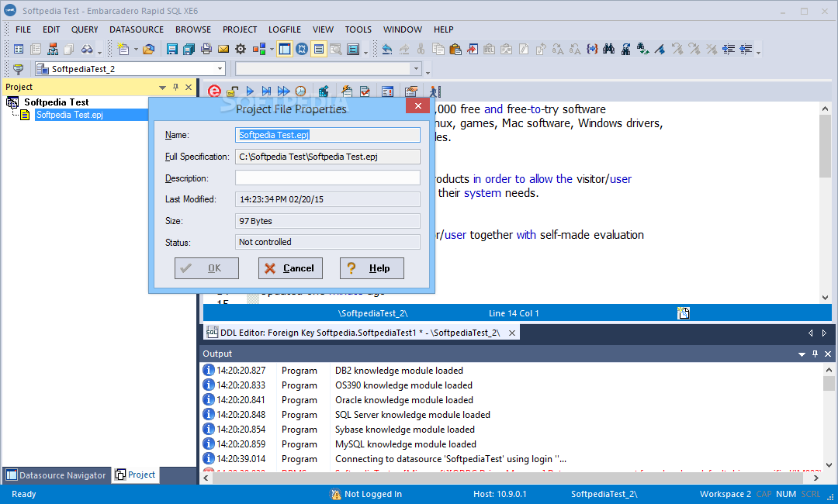Open the FILE menu
838x504 pixels.
[x=23, y=29]
